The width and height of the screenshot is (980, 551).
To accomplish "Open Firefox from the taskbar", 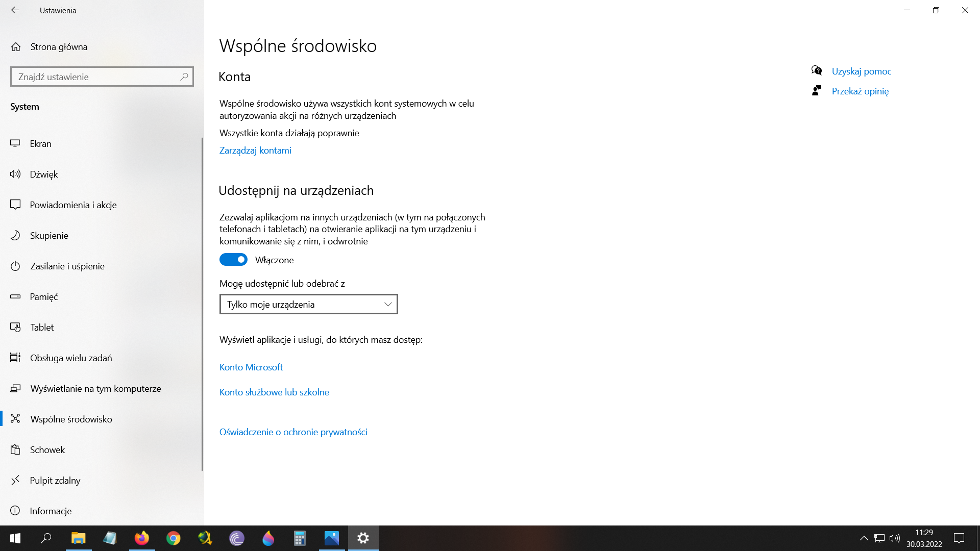I will pos(141,538).
